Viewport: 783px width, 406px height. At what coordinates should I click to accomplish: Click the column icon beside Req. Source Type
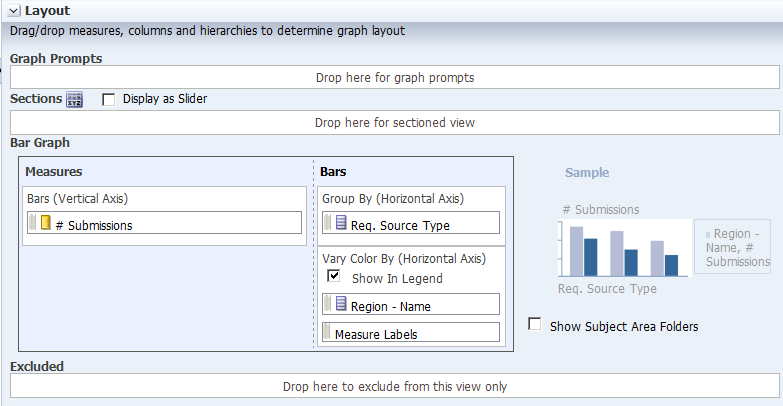coord(340,224)
